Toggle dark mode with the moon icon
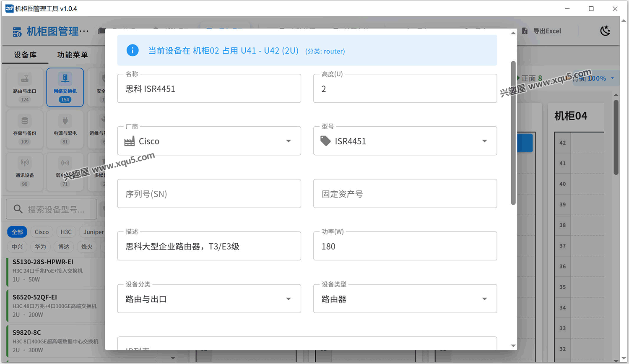The height and width of the screenshot is (364, 629). [x=605, y=31]
